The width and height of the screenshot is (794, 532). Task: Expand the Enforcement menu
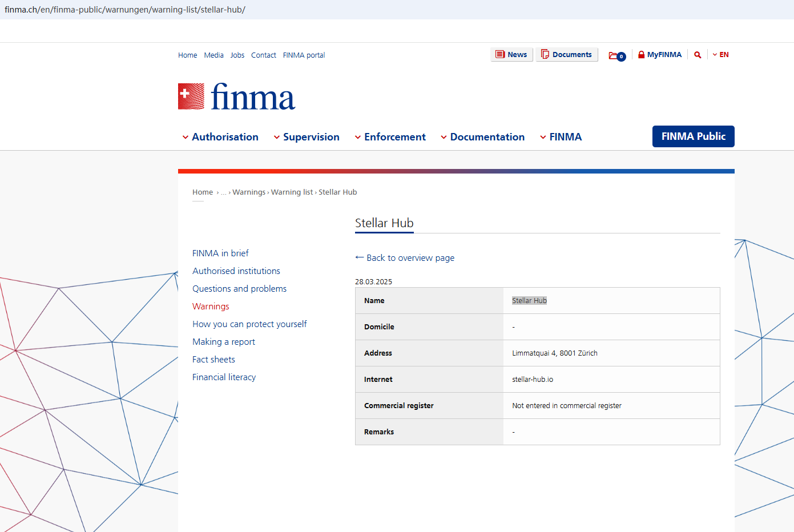tap(390, 137)
